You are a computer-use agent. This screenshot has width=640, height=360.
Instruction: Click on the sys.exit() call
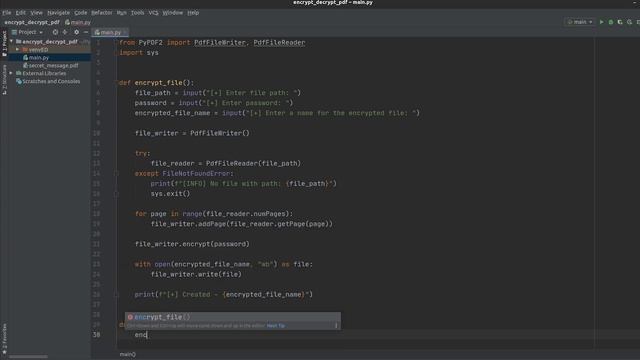click(170, 193)
